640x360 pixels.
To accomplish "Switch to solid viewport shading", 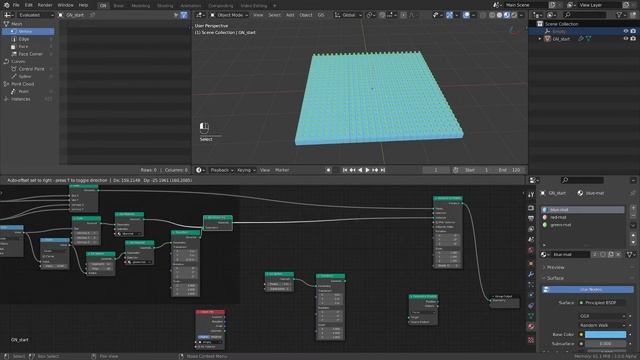I will pos(499,15).
